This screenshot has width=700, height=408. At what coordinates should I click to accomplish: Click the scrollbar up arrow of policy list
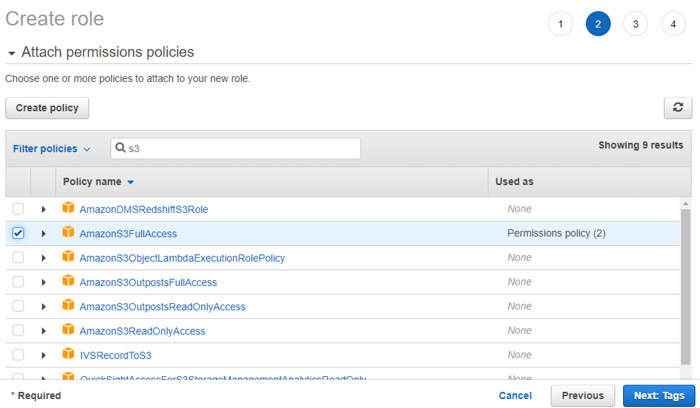click(x=685, y=204)
